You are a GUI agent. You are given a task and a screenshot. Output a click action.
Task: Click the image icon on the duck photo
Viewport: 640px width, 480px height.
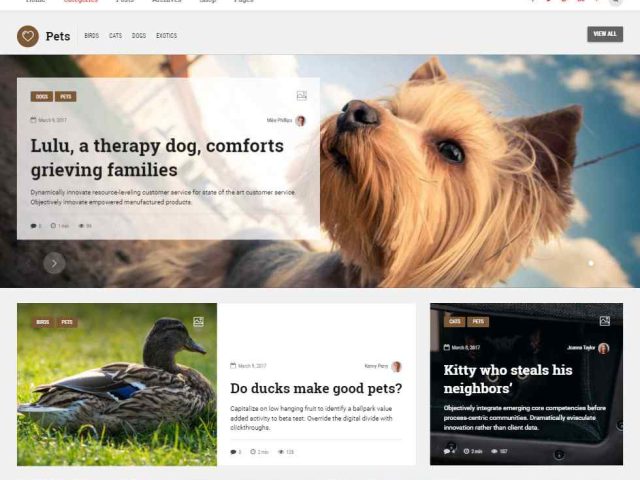pyautogui.click(x=198, y=322)
